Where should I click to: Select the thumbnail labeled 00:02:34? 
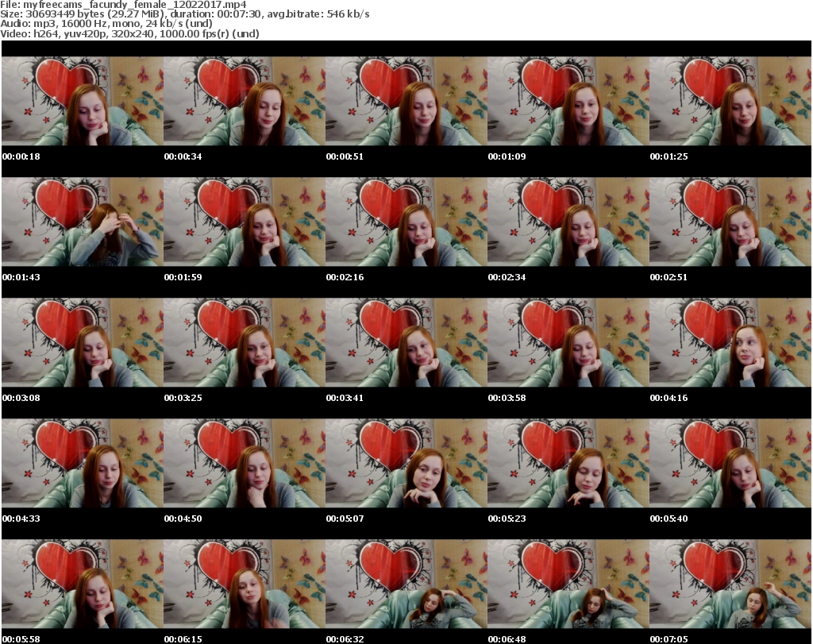(568, 222)
